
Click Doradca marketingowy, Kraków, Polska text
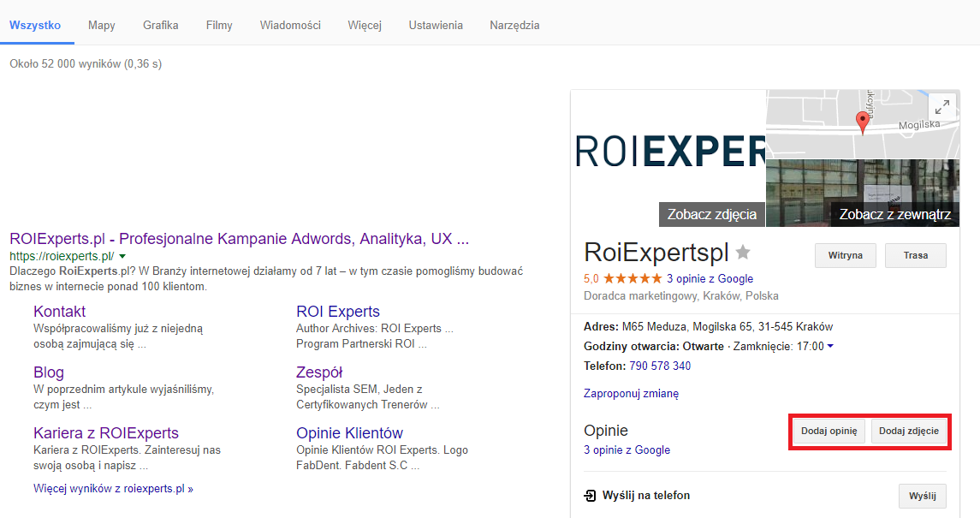click(x=681, y=295)
